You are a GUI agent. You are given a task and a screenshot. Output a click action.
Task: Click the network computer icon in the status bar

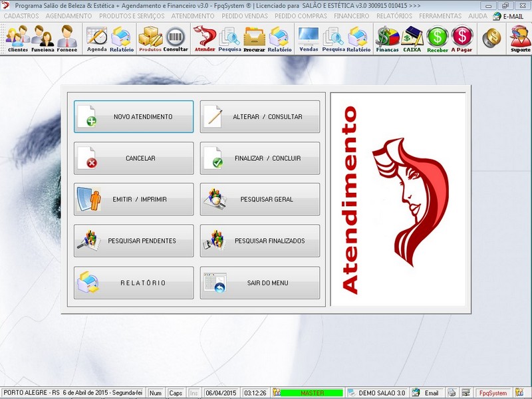(466, 392)
